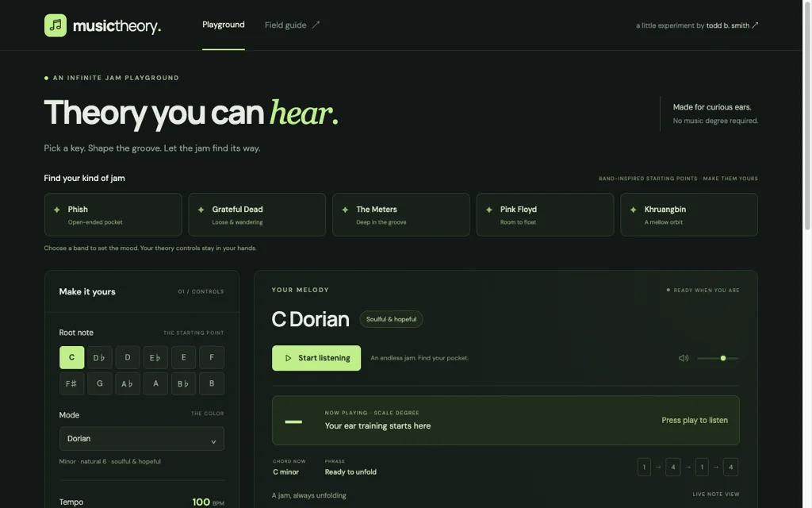The height and width of the screenshot is (508, 812).
Task: Choose The Meters jam preset card
Action: click(400, 214)
